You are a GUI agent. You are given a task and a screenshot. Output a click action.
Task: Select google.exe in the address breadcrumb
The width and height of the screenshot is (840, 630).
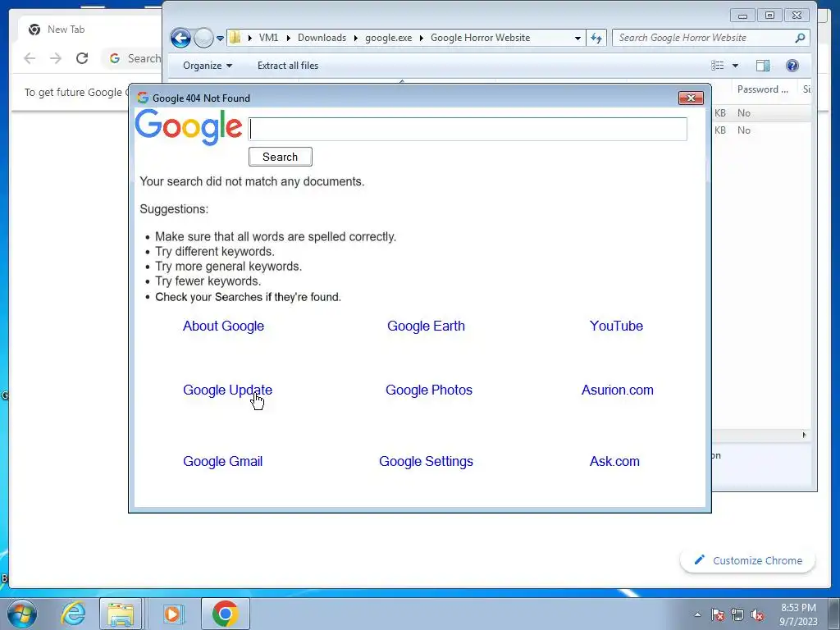point(388,38)
